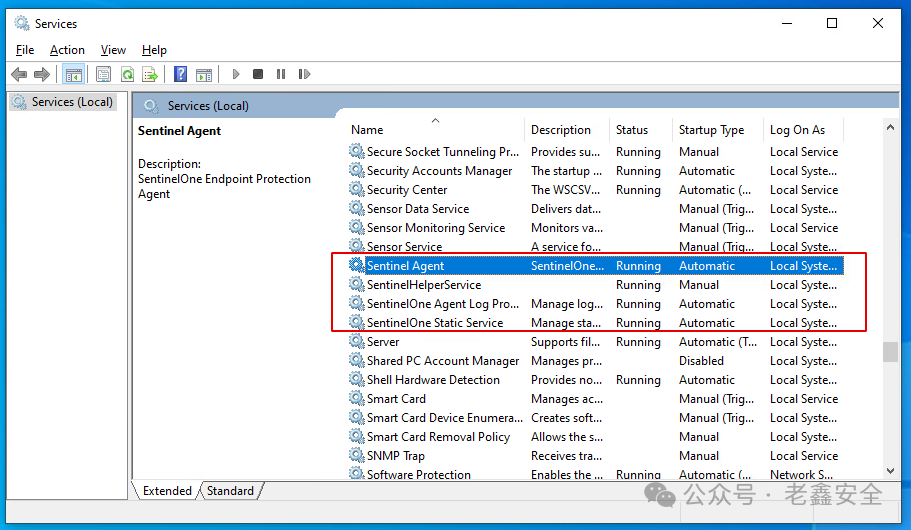Select the Sensor Service row
The width and height of the screenshot is (911, 530).
[x=596, y=247]
